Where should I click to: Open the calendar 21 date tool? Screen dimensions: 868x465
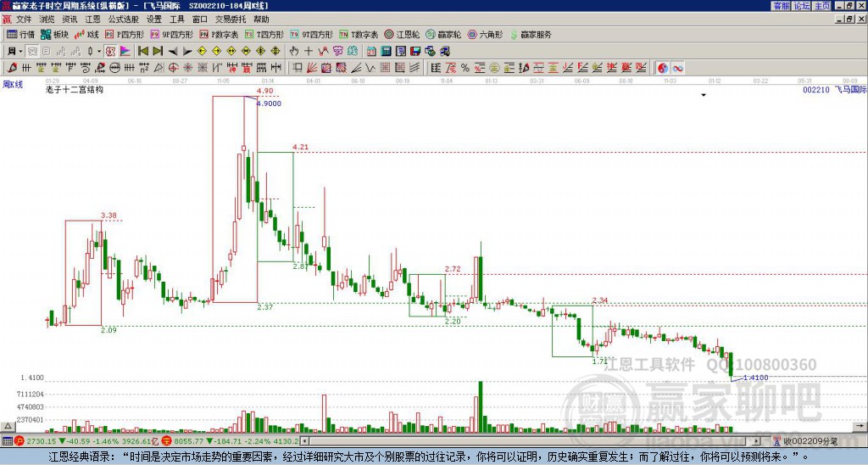coord(371,52)
